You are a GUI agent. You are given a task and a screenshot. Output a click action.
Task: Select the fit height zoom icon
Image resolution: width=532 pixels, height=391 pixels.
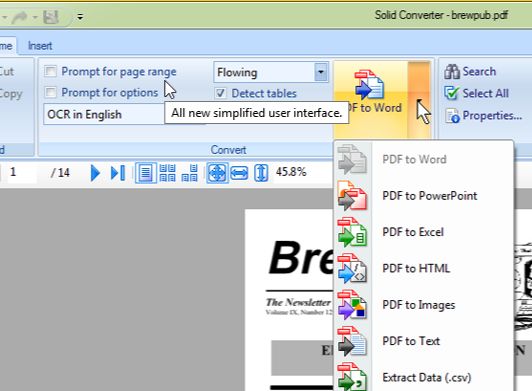click(x=261, y=173)
